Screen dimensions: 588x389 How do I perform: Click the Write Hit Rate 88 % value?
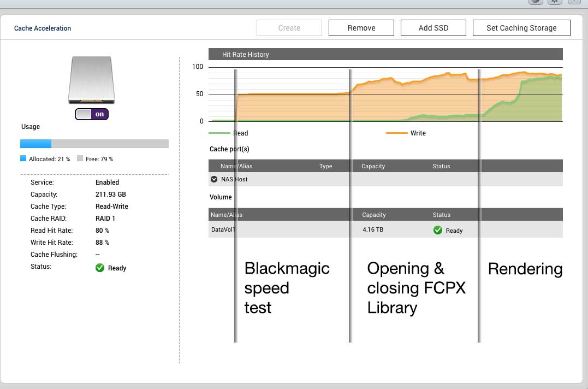(x=102, y=243)
